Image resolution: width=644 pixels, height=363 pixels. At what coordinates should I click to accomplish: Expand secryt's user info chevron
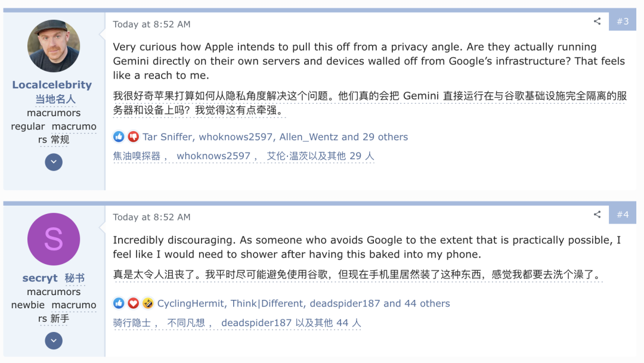coord(54,341)
